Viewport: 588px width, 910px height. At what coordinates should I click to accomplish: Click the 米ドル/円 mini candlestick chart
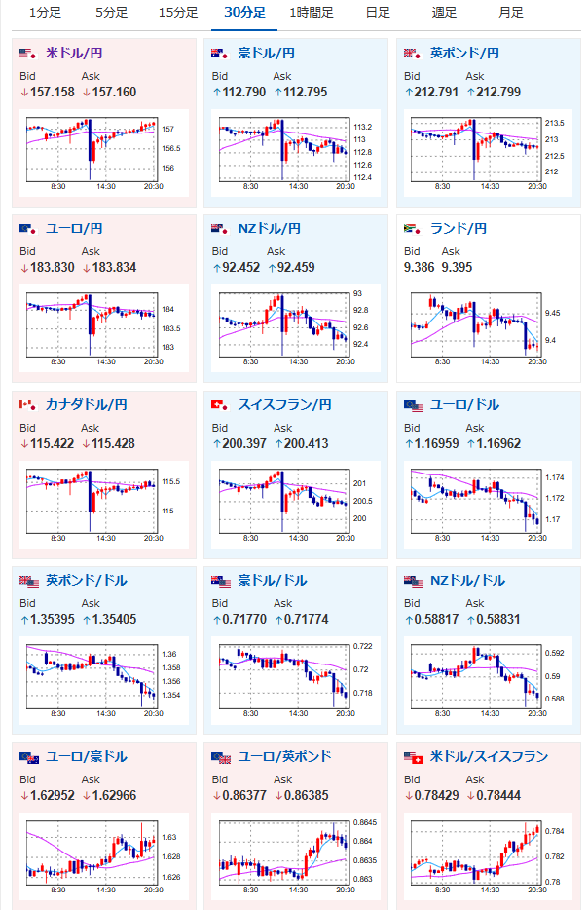pos(104,153)
